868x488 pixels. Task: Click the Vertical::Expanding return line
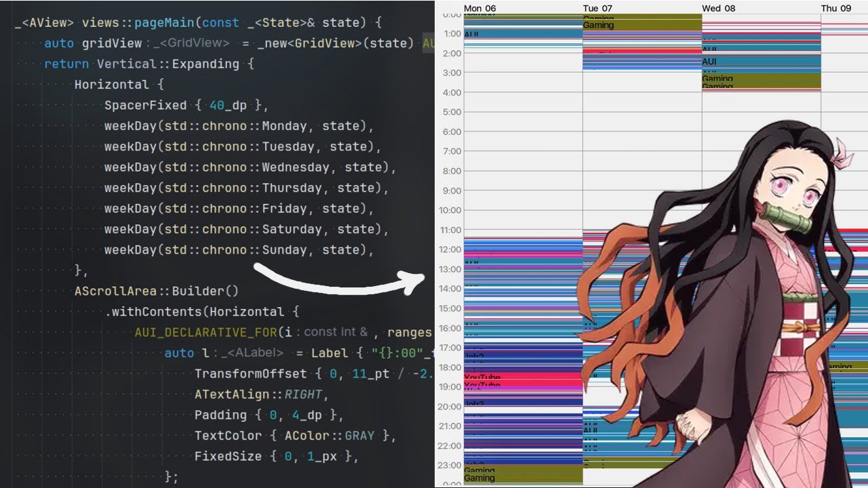pos(149,64)
